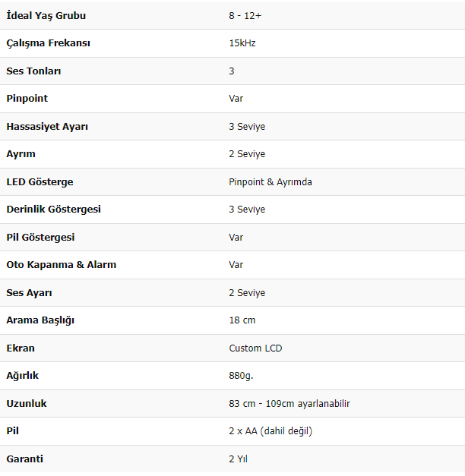Click the "Ses Tonları" row label
The height and width of the screenshot is (476, 465).
(x=33, y=71)
